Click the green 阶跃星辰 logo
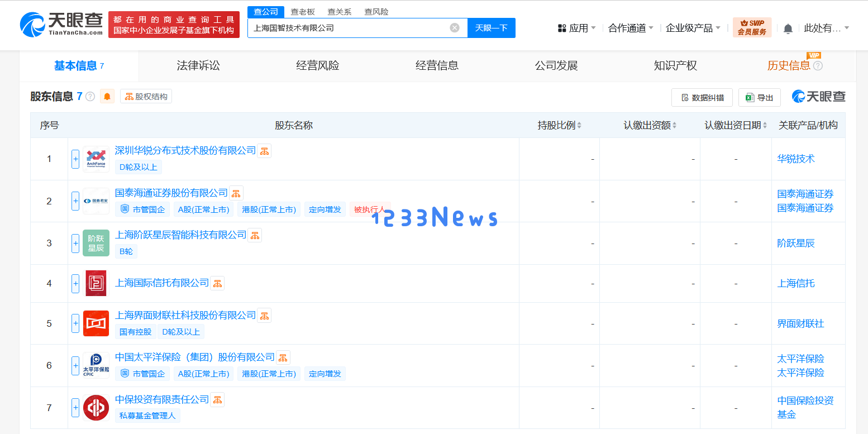Viewport: 868px width, 434px height. (96, 243)
